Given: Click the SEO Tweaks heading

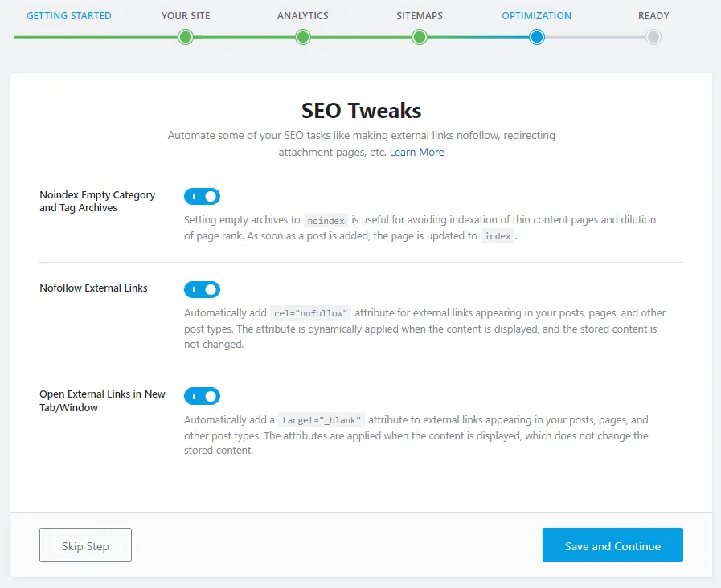Looking at the screenshot, I should tap(361, 110).
